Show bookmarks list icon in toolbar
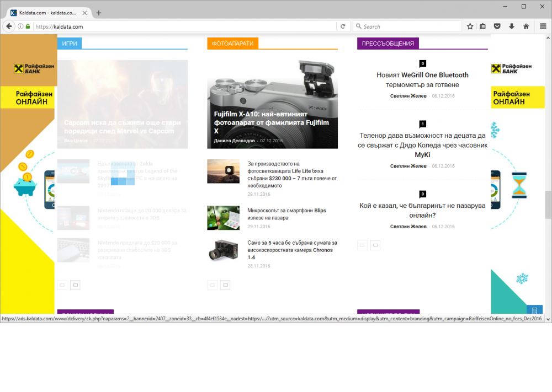 tap(482, 26)
